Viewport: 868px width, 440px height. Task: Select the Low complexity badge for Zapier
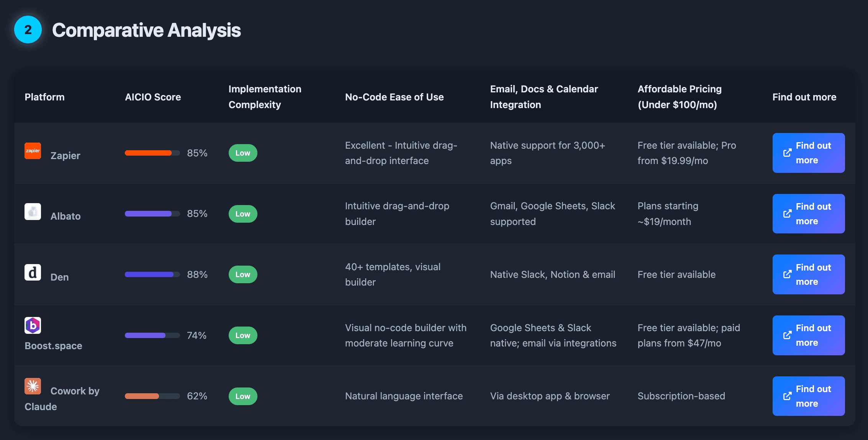[x=242, y=153]
